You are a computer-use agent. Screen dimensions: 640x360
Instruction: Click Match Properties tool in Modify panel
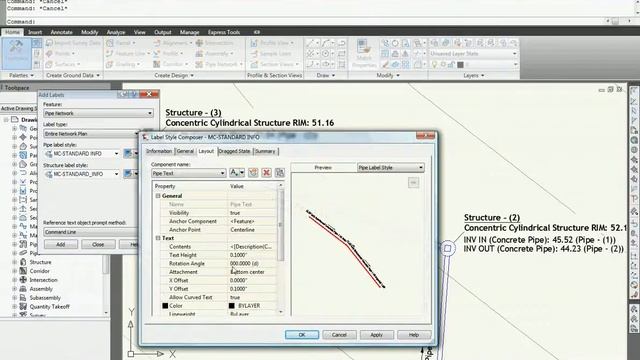[364, 53]
